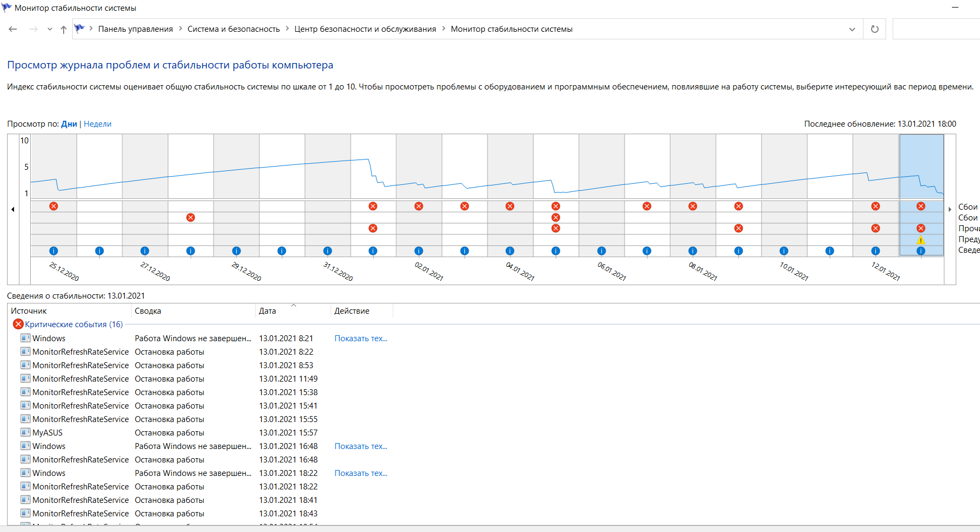Open Показать тех... link for 8:21 event
The width and height of the screenshot is (980, 532).
(x=361, y=338)
